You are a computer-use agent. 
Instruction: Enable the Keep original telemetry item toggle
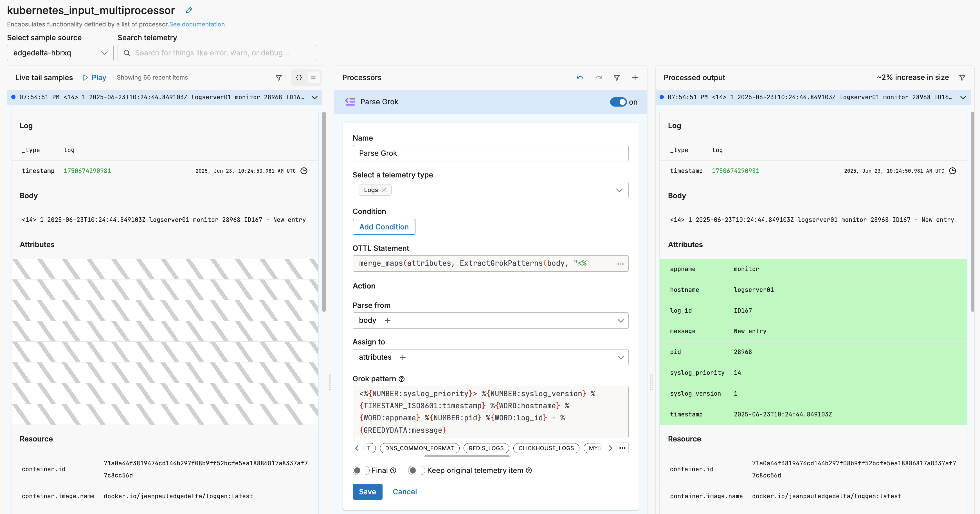(416, 470)
